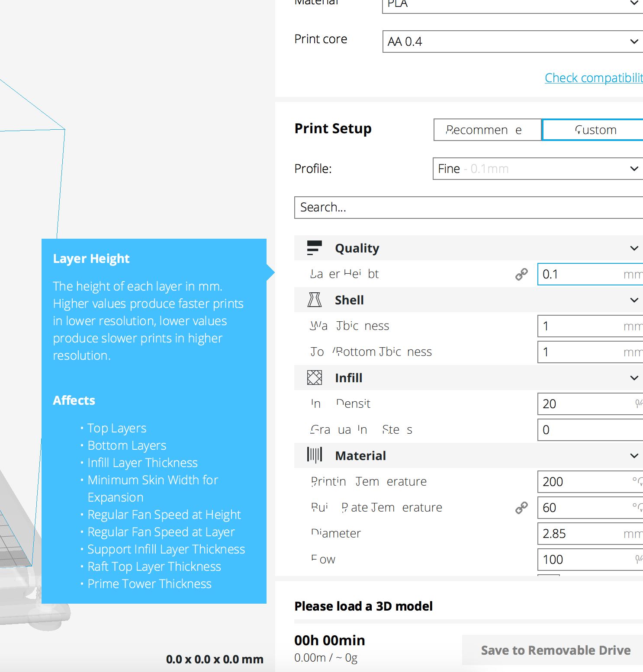
Task: Open the Print core AA 0.4 dropdown
Action: 513,42
